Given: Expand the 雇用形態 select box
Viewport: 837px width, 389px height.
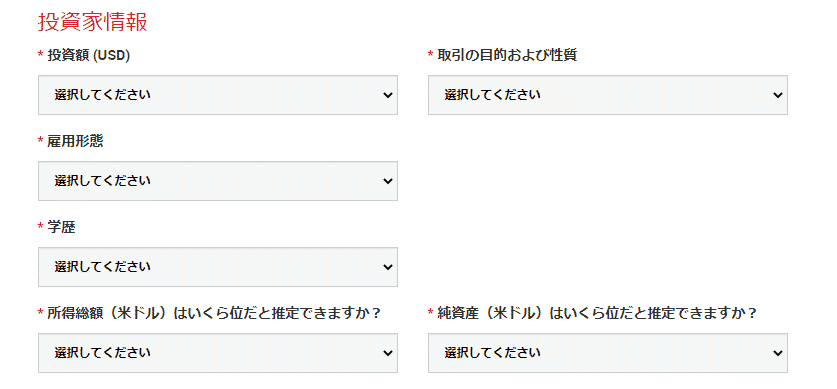Looking at the screenshot, I should (x=218, y=181).
